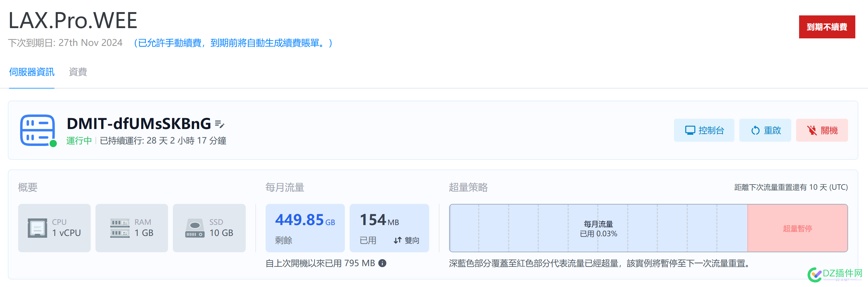
Task: Click the RAM memory icon
Action: [120, 228]
